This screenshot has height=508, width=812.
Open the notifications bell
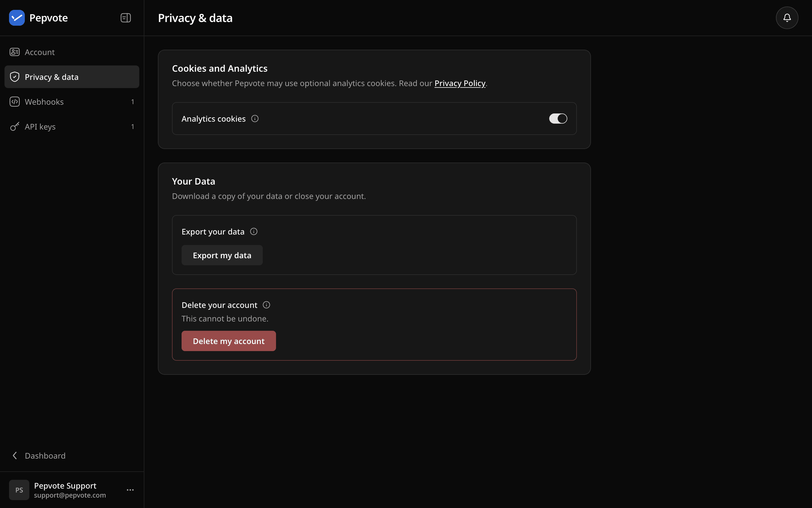[x=787, y=18]
